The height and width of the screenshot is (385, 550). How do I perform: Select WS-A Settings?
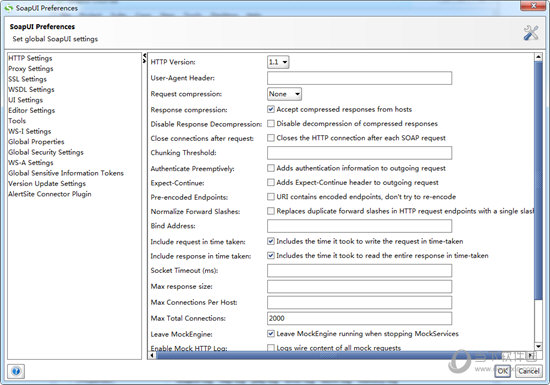(31, 163)
